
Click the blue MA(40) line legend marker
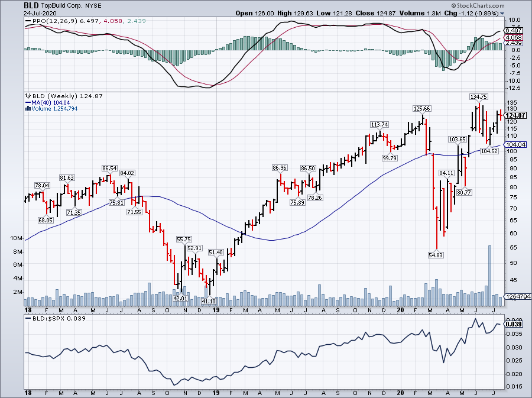click(x=28, y=102)
